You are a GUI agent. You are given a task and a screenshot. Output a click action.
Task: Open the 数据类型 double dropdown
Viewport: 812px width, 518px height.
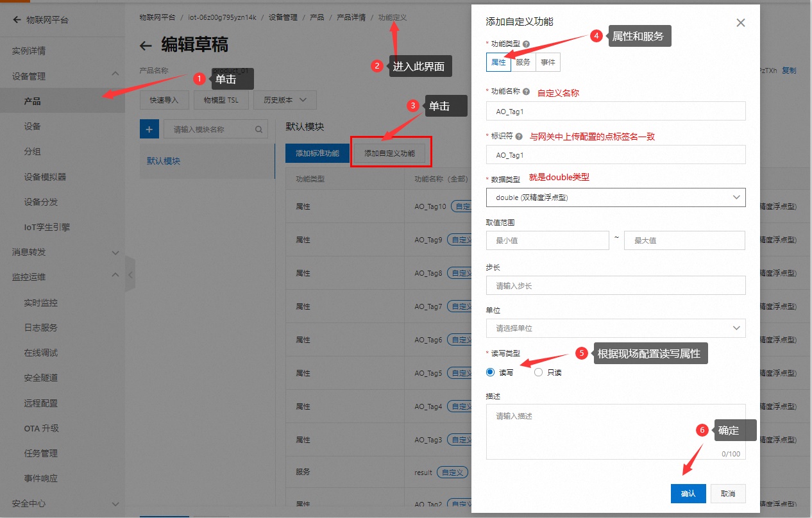coord(616,197)
